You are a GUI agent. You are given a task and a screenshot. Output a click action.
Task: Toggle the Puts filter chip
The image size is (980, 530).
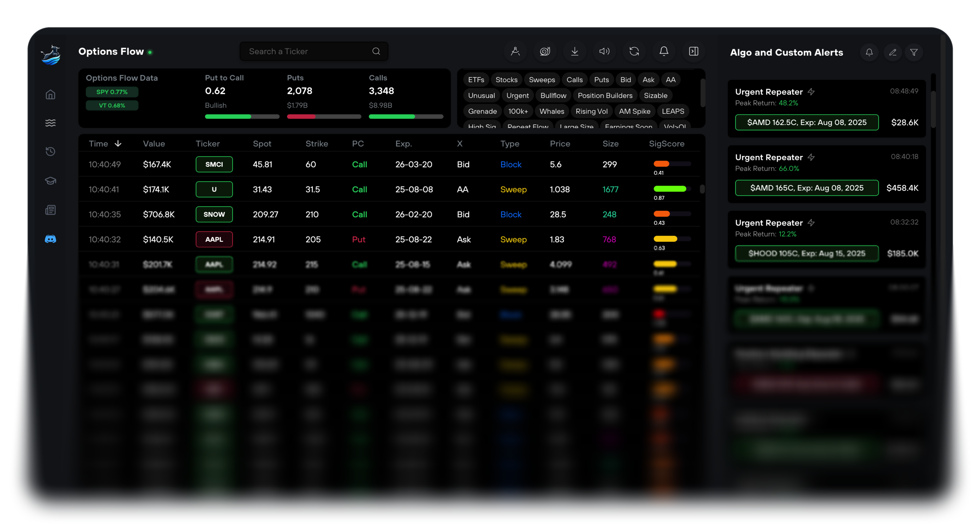(602, 80)
